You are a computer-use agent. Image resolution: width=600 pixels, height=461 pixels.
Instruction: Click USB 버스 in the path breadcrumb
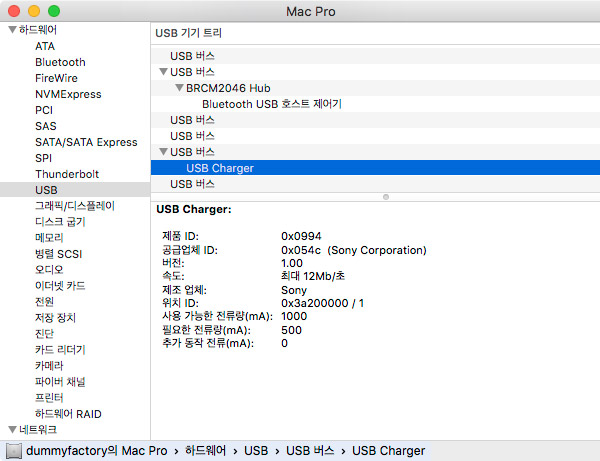click(310, 451)
